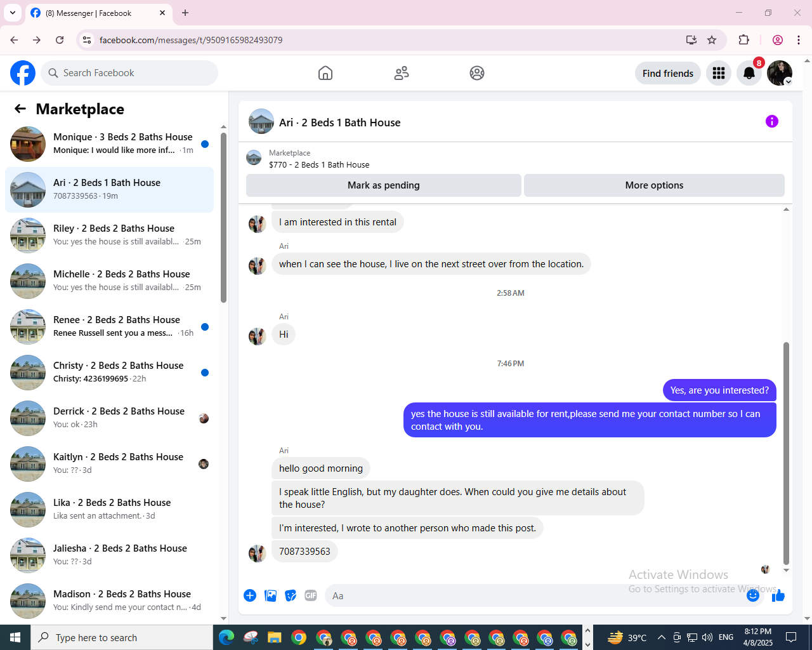The width and height of the screenshot is (812, 650).
Task: Open more actions plus icon in composer
Action: click(x=250, y=595)
